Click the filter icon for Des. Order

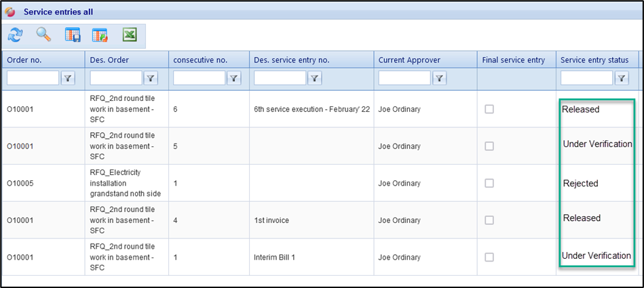pos(151,79)
